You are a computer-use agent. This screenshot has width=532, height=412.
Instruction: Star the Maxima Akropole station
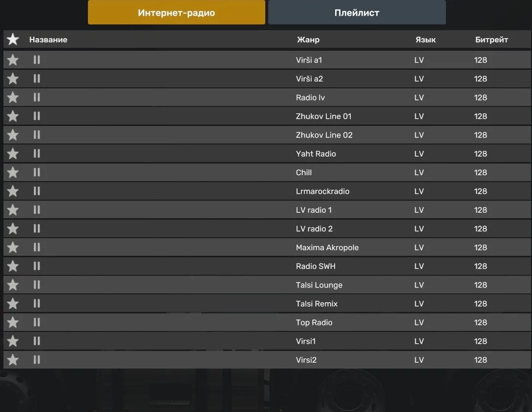point(13,247)
